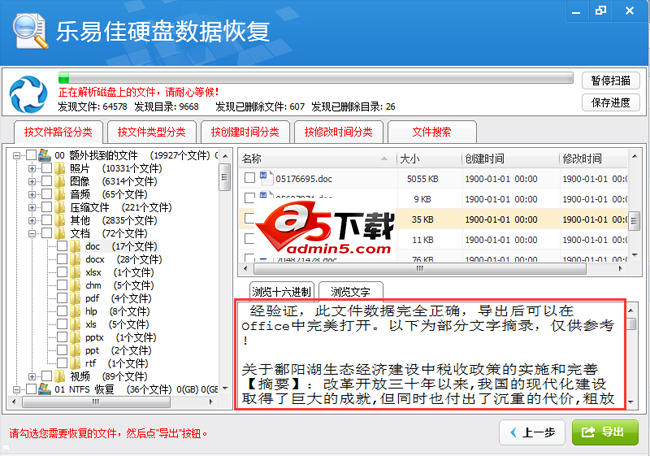This screenshot has width=650, height=456.
Task: Expand the 其他 tree node
Action: [x=32, y=220]
